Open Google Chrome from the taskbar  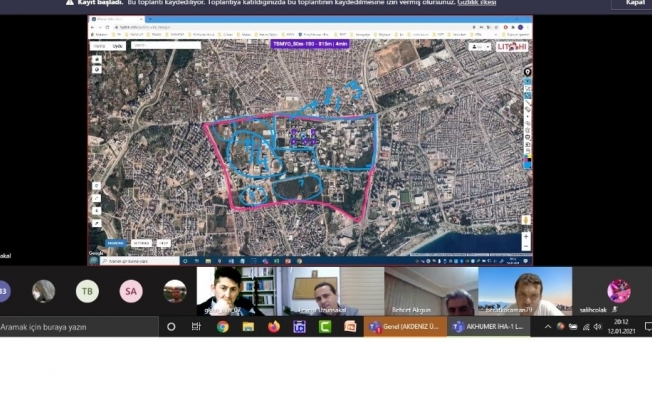coord(222,327)
